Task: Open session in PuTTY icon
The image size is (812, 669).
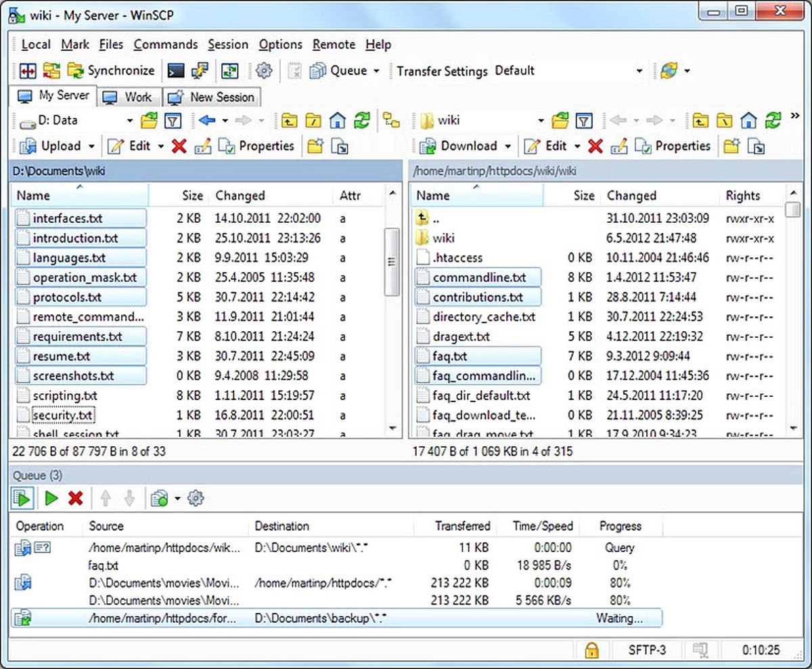Action: [200, 70]
